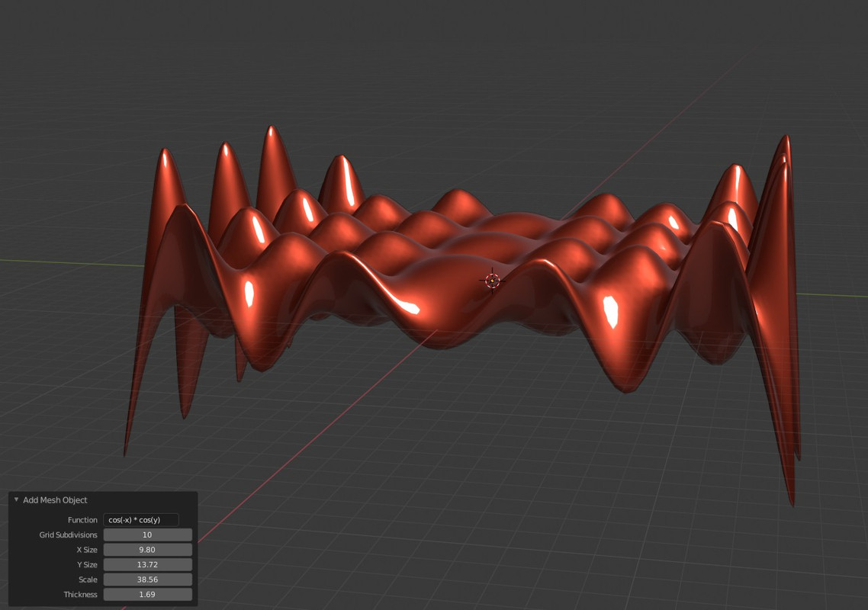The image size is (868, 610).
Task: Click the Y Size value 13.72
Action: (147, 564)
